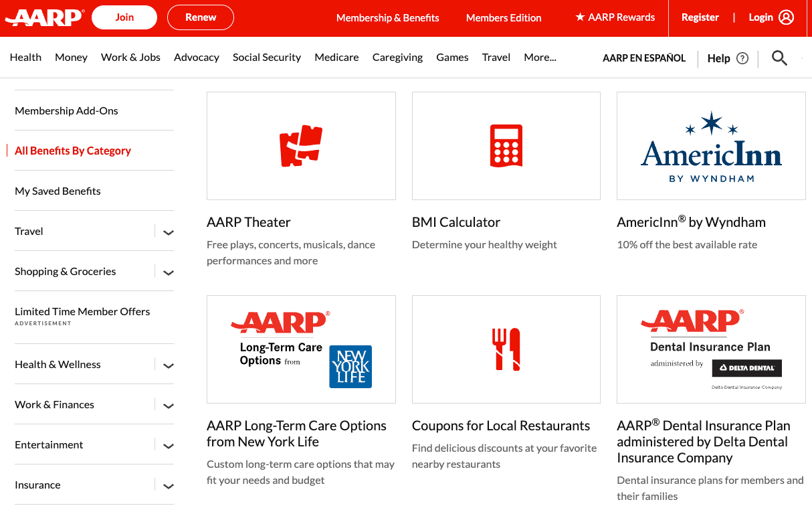Screen dimensions: 812x516
Task: Click "10% off the best available rate" text
Action: (687, 245)
